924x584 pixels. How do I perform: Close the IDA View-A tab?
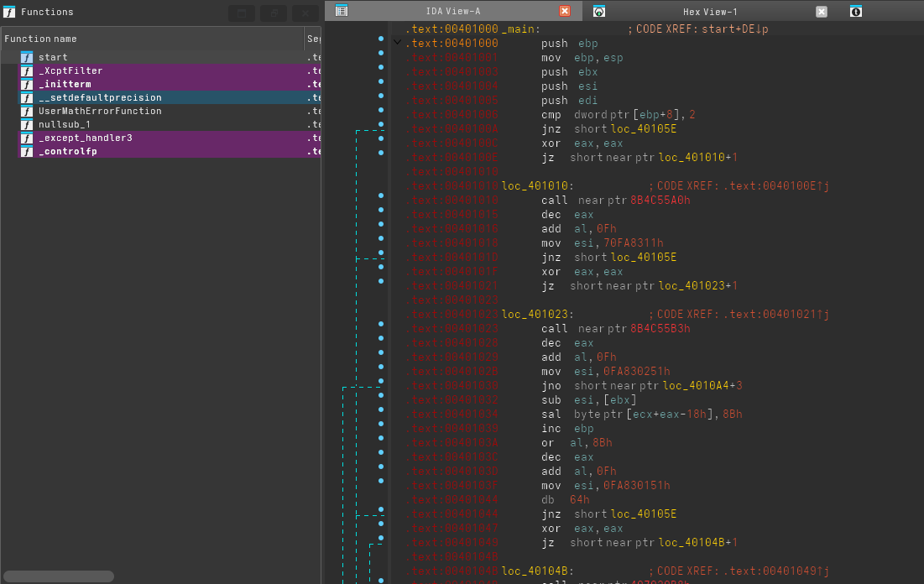pyautogui.click(x=565, y=11)
